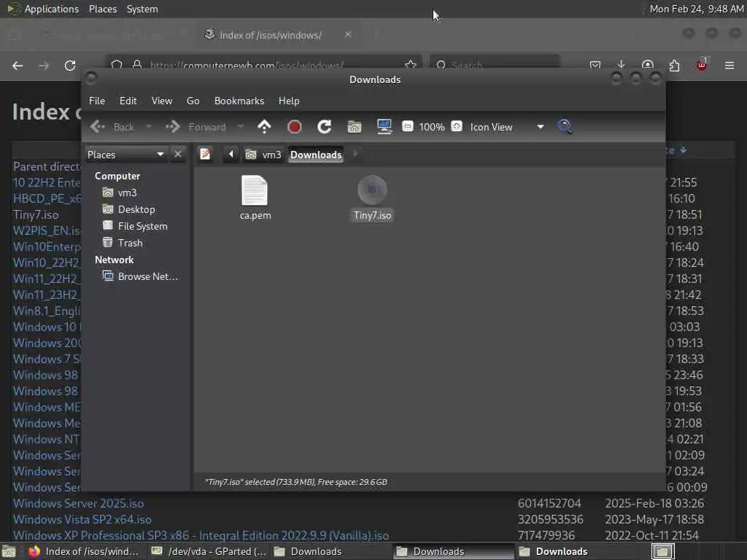Open Firefox hamburger menu
747x560 pixels.
(x=729, y=65)
